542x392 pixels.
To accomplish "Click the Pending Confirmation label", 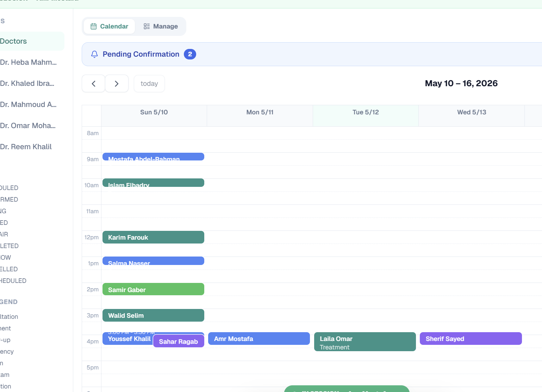I will tap(141, 54).
